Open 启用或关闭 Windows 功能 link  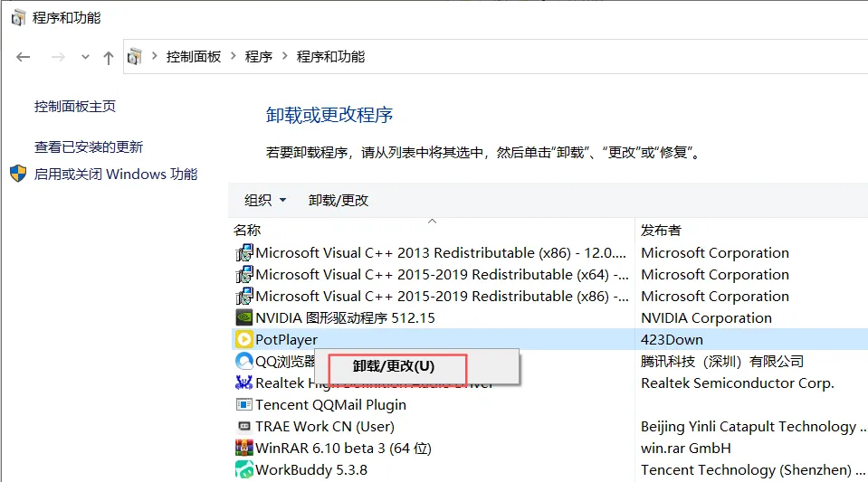[116, 175]
